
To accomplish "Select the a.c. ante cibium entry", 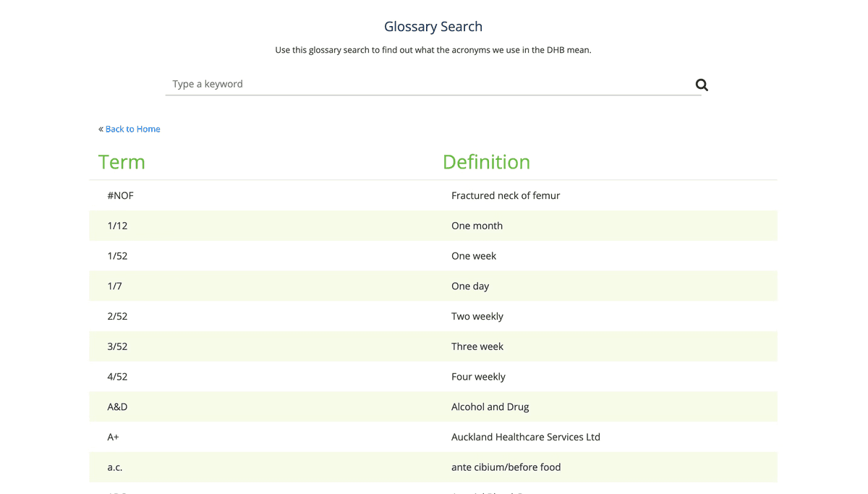I will [x=114, y=467].
